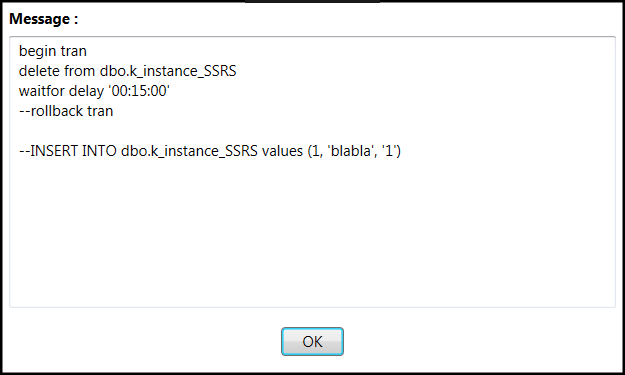Viewport: 625px width, 375px height.
Task: Click the '--rollback tran' comment line
Action: coord(66,111)
